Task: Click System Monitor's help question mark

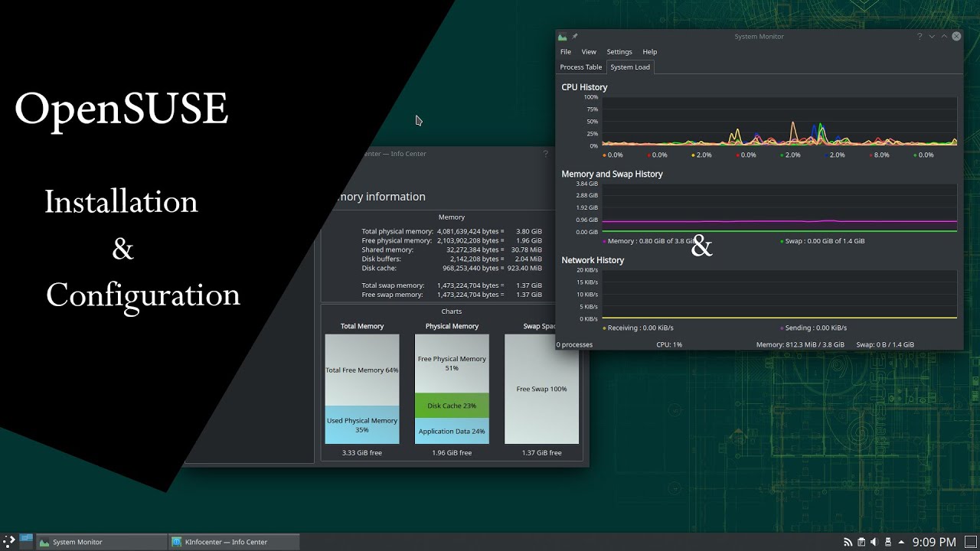Action: pyautogui.click(x=920, y=36)
